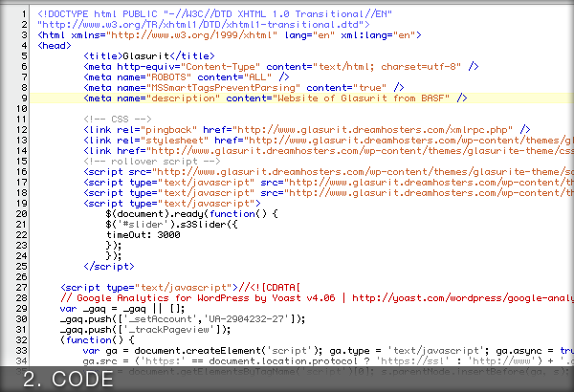Click line number 26 in gutter

pyautogui.click(x=22, y=277)
